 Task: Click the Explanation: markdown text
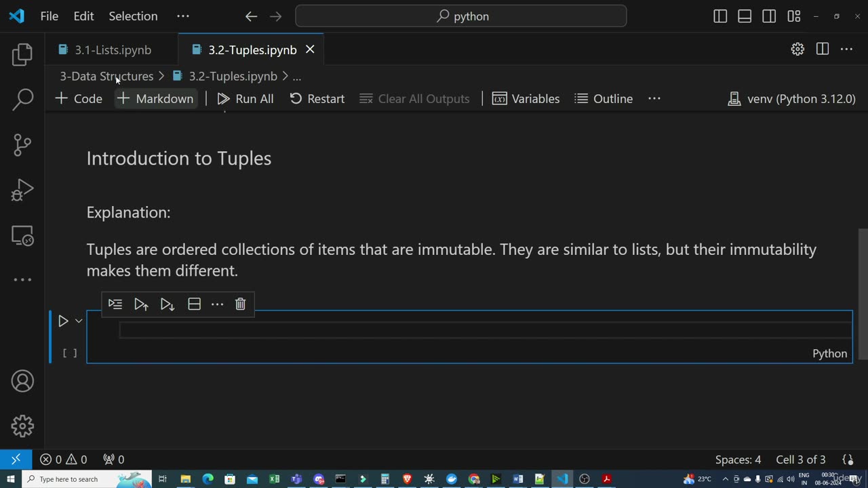(129, 212)
